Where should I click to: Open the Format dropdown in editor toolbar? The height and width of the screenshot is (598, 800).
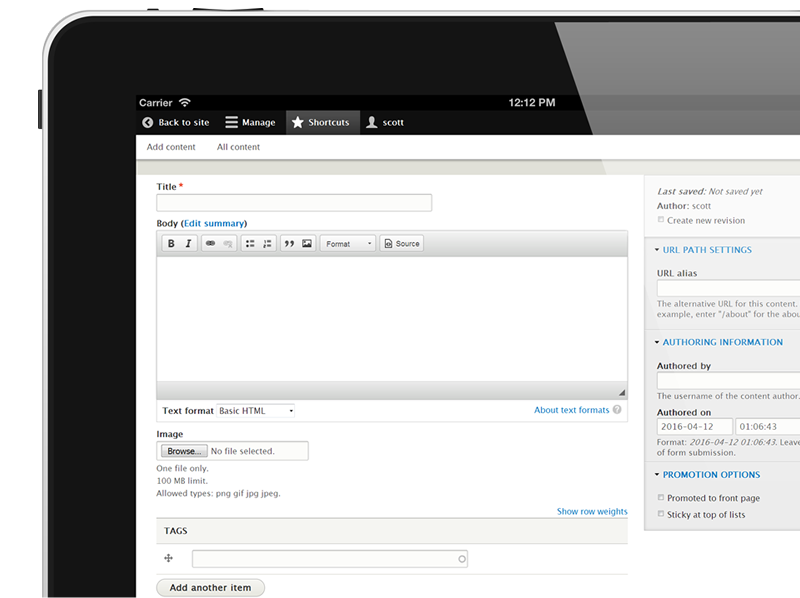[348, 243]
